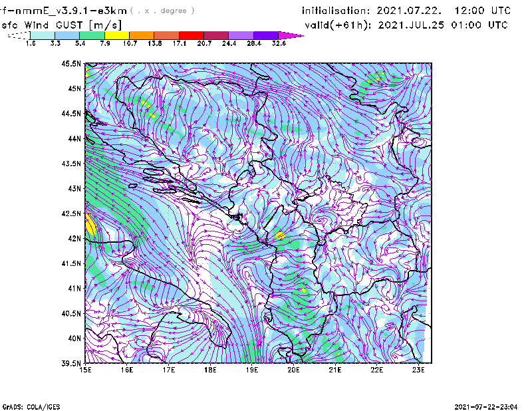Click the 18E longitude label

coord(210,370)
